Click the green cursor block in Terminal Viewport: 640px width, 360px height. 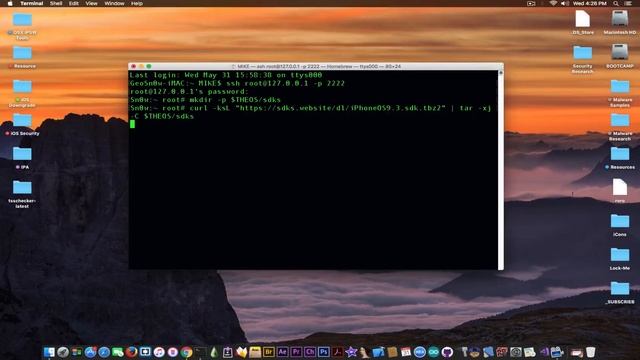tap(132, 124)
